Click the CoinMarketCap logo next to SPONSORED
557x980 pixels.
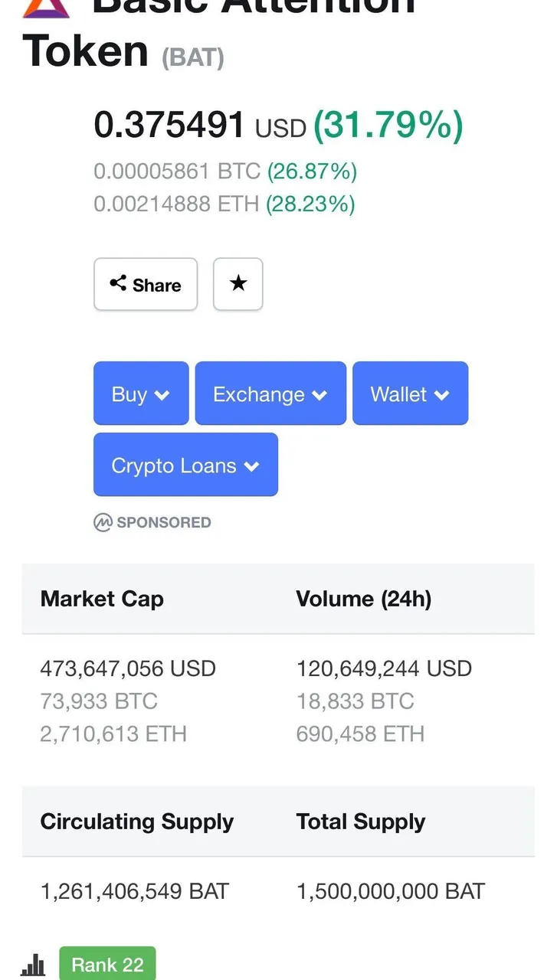click(103, 522)
